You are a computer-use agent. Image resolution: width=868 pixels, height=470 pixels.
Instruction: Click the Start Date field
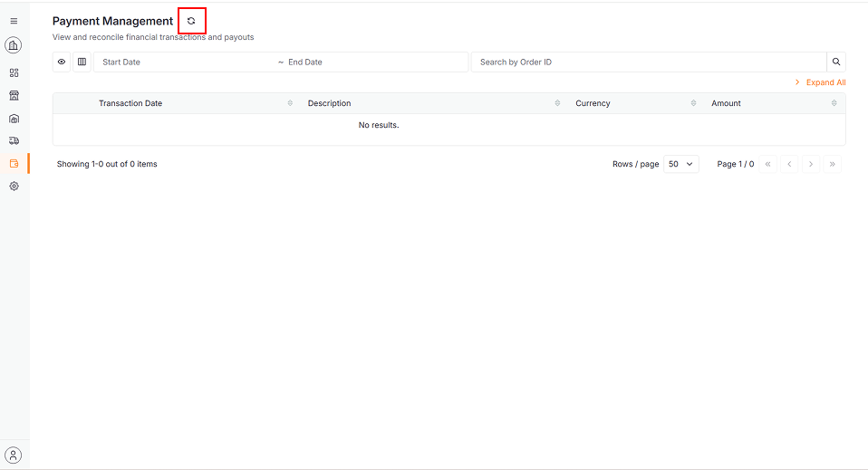(x=181, y=62)
